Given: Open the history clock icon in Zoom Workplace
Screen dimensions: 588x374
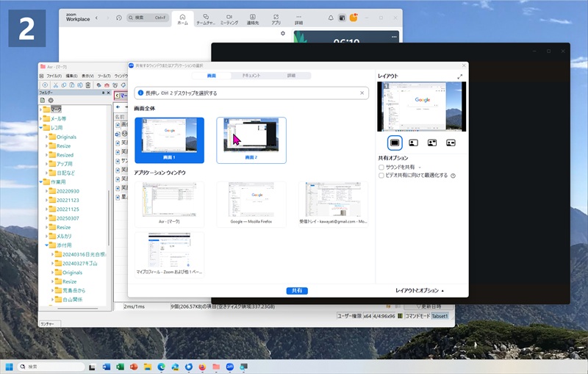Looking at the screenshot, I should coord(119,18).
